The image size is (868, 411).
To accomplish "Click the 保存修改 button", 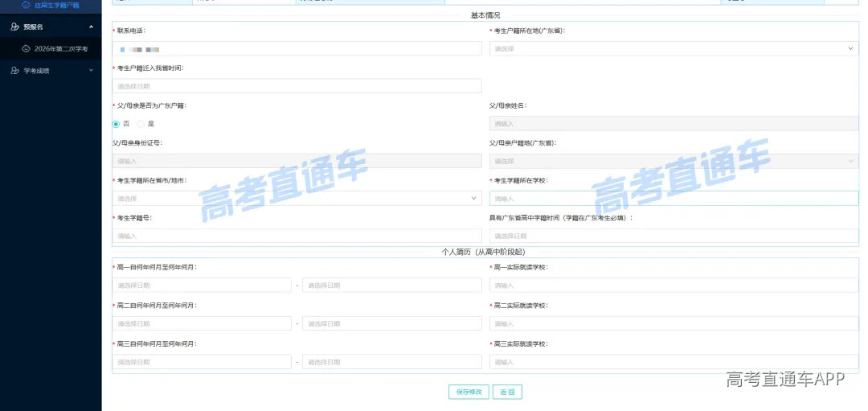I will point(469,392).
